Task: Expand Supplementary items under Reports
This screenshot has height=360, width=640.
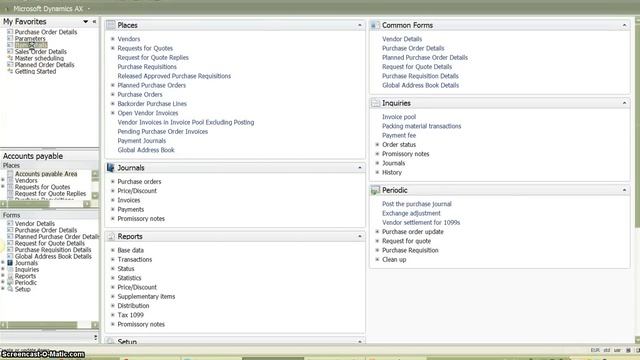Action: pos(113,296)
